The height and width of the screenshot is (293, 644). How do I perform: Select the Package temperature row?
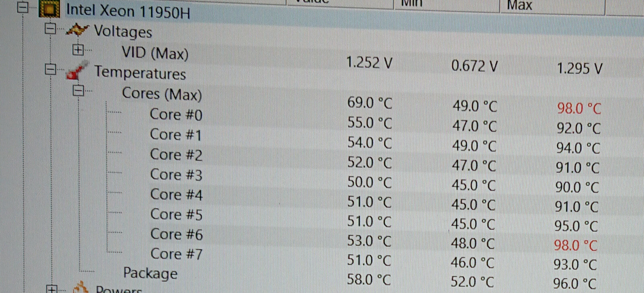click(x=150, y=273)
